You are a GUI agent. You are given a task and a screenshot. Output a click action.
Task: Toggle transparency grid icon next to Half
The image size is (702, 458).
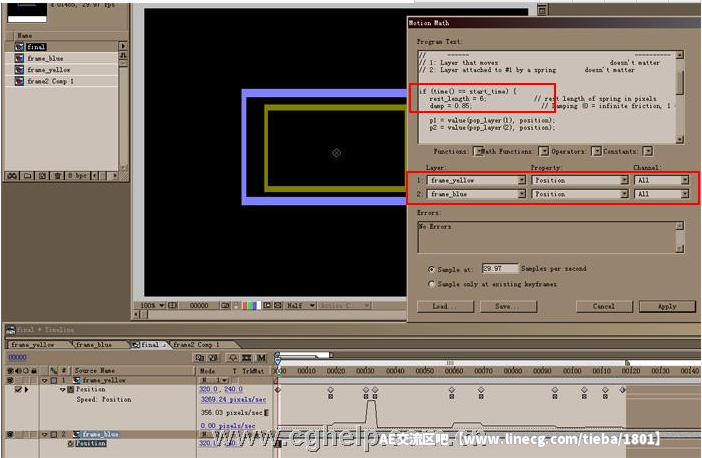278,305
